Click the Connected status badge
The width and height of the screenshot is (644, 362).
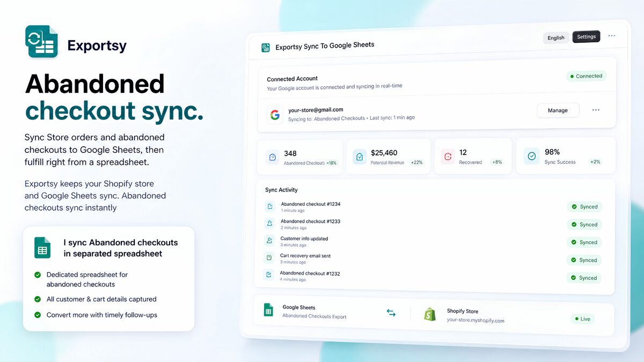click(x=586, y=76)
